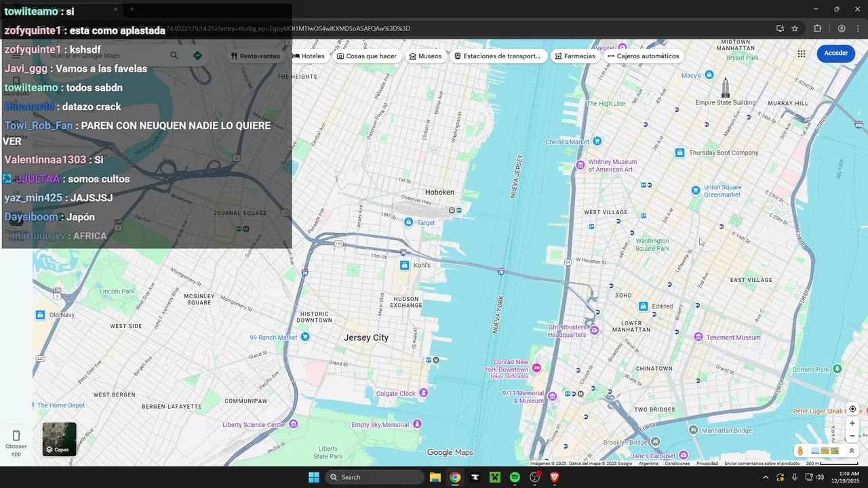Zoom in with the plus button
The image size is (868, 488).
[852, 424]
